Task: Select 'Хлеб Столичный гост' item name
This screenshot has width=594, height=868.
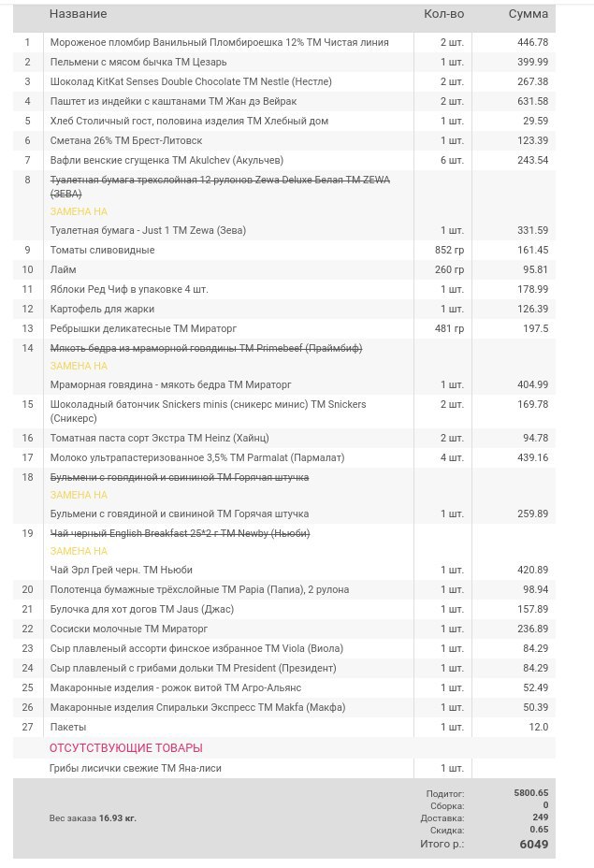Action: tap(189, 121)
